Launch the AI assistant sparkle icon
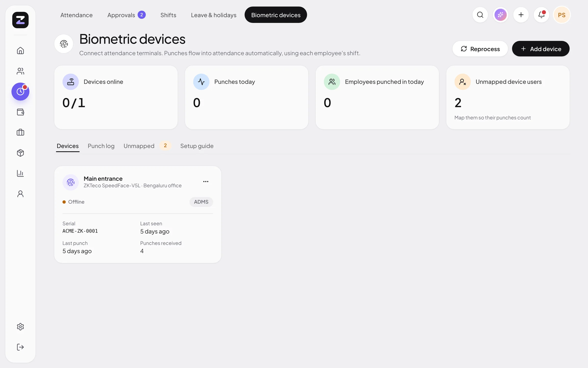588x368 pixels. [x=501, y=15]
